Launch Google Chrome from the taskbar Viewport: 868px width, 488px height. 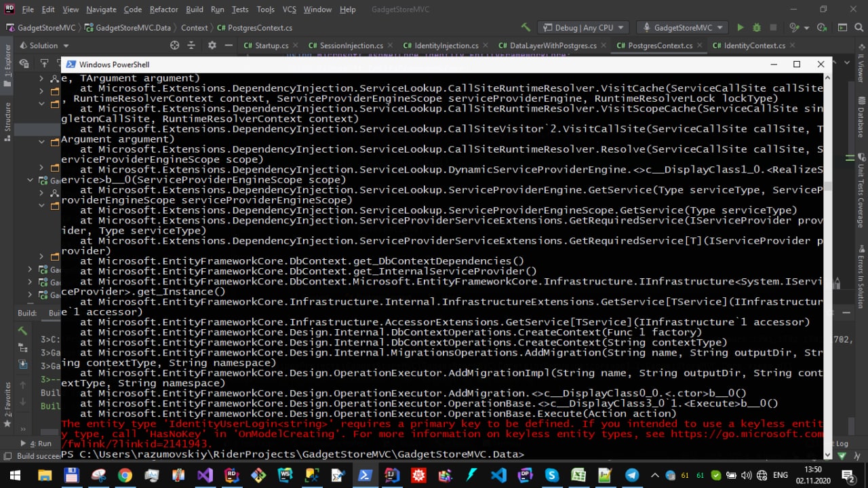pyautogui.click(x=125, y=475)
